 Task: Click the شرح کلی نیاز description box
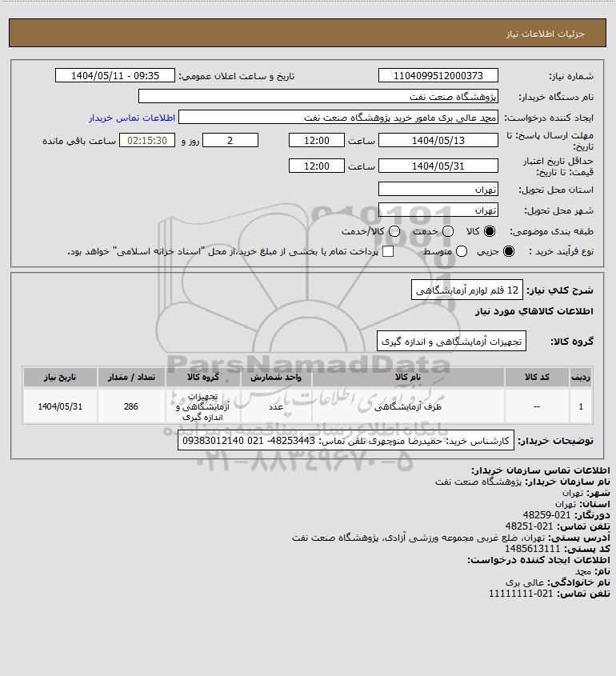click(467, 290)
